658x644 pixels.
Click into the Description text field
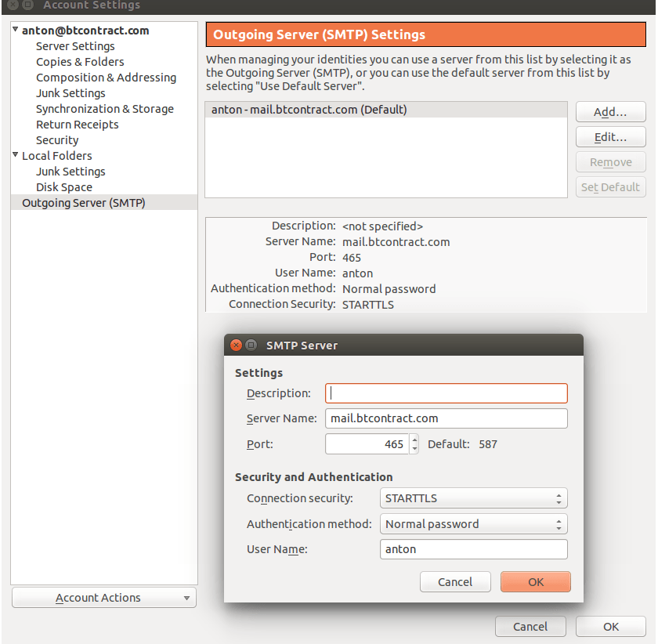coord(446,393)
